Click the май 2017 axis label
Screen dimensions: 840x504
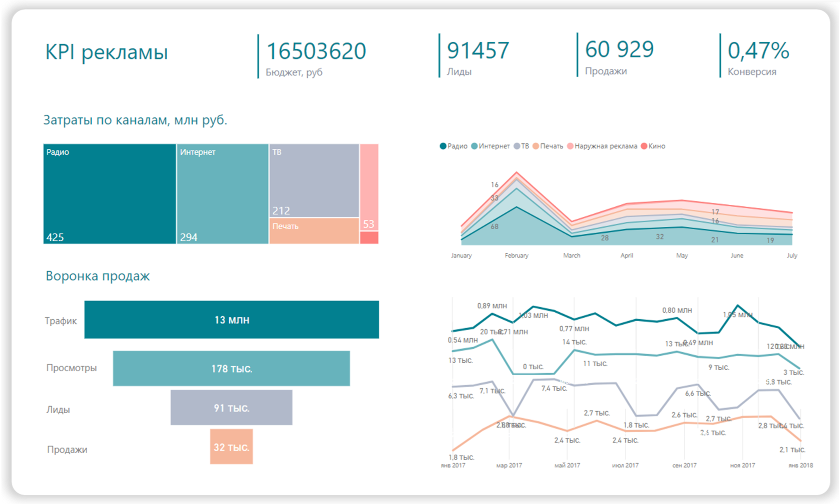567,465
